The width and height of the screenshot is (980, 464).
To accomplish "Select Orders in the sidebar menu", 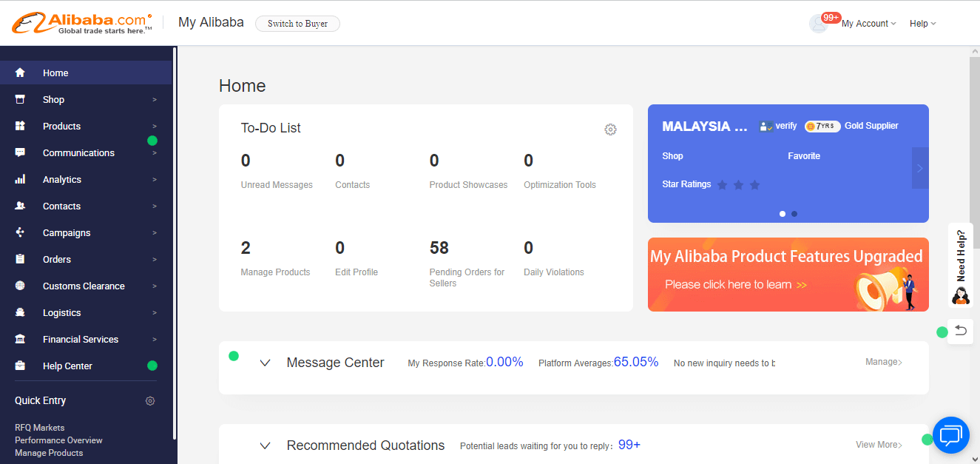I will point(57,259).
